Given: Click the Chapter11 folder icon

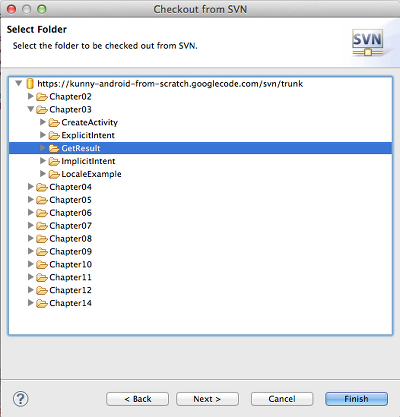Looking at the screenshot, I should (x=42, y=277).
